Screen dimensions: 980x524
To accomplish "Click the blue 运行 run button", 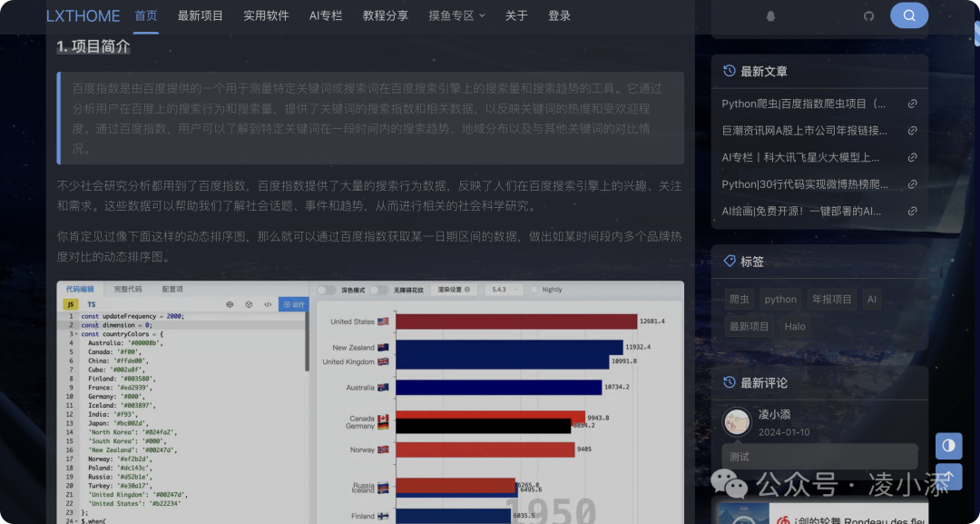I will 293,304.
